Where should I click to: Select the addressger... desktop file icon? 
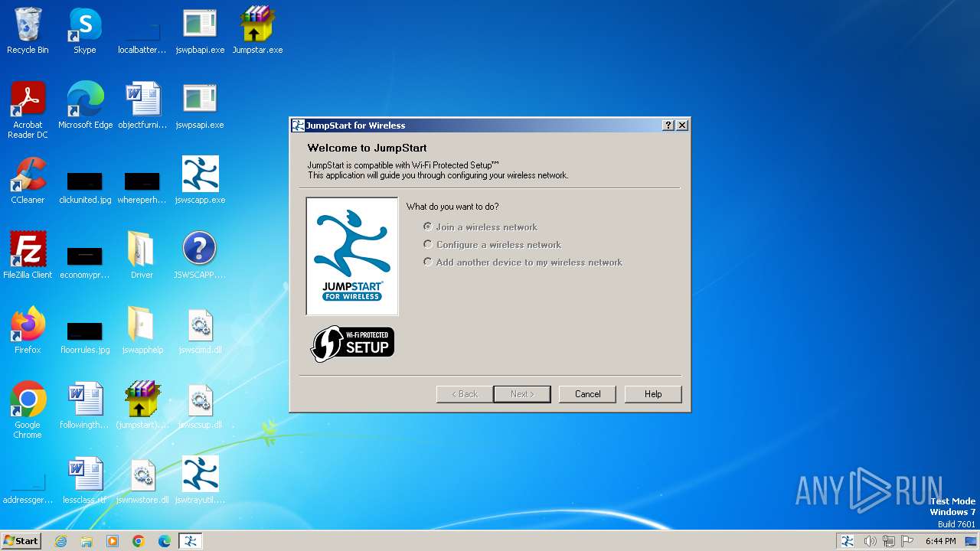[x=28, y=489]
